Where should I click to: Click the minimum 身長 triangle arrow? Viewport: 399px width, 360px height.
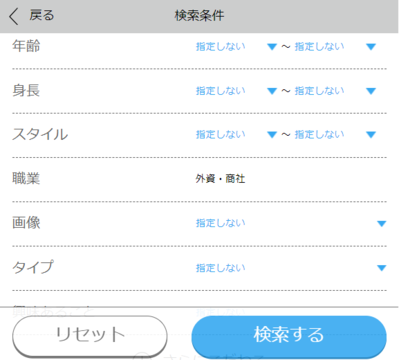(272, 91)
